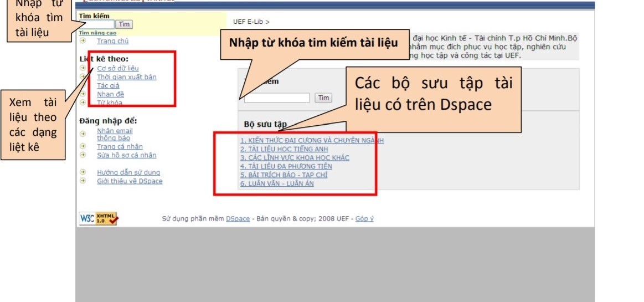Open the Tài liệu đa phương tiện collection
This screenshot has width=644, height=302.
coord(286,166)
